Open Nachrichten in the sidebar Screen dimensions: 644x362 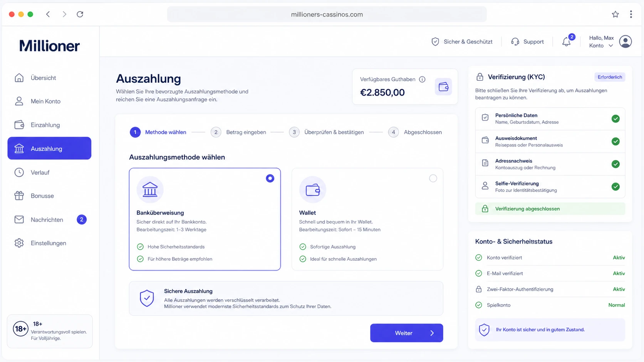[x=49, y=220]
